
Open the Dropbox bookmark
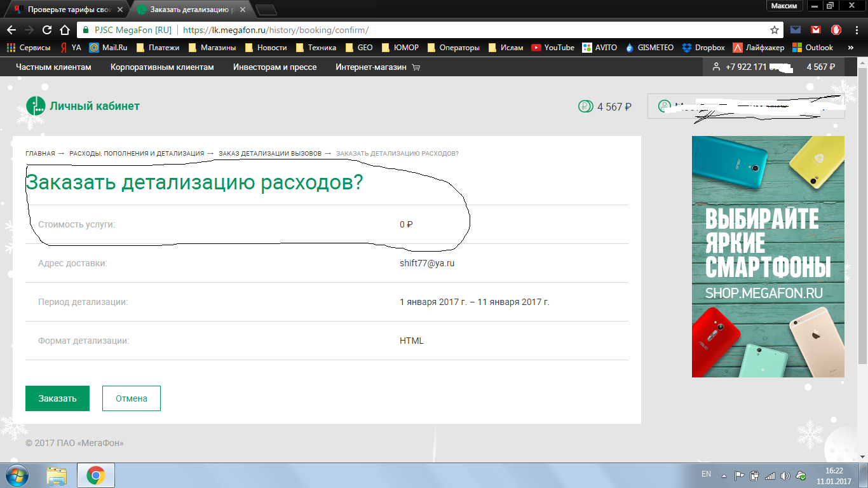point(703,48)
